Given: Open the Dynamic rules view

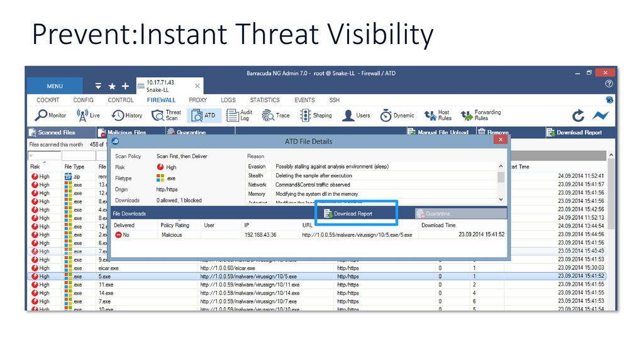Looking at the screenshot, I should [x=397, y=116].
